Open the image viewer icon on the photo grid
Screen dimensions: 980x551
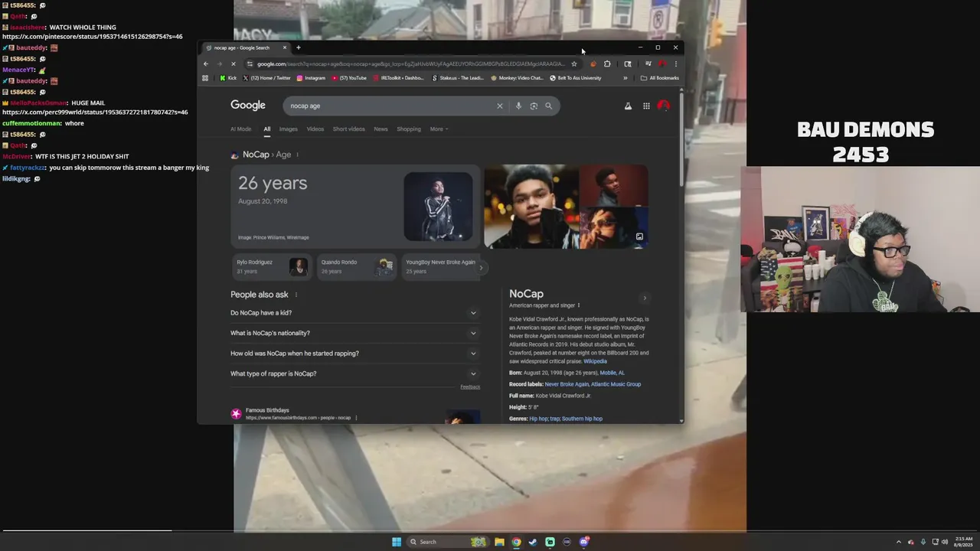pyautogui.click(x=639, y=236)
